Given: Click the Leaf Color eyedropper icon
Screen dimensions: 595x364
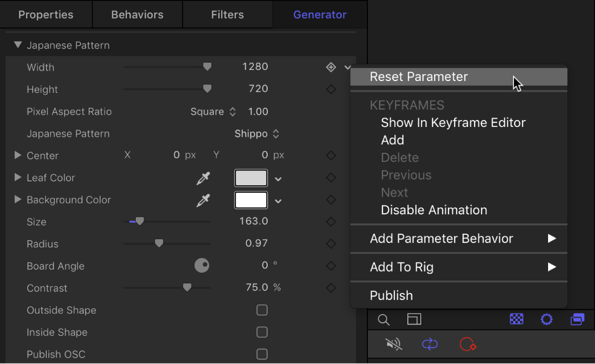Looking at the screenshot, I should click(203, 178).
